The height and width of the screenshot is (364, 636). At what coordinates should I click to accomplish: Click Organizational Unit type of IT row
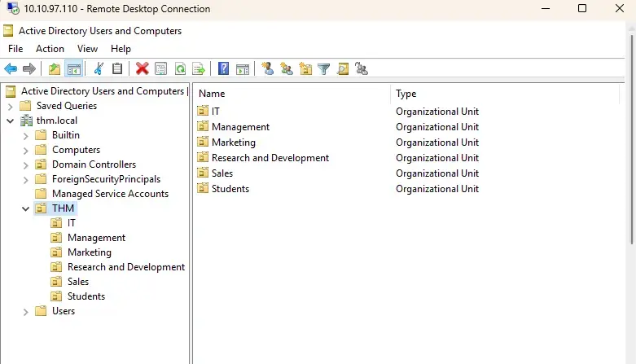437,112
